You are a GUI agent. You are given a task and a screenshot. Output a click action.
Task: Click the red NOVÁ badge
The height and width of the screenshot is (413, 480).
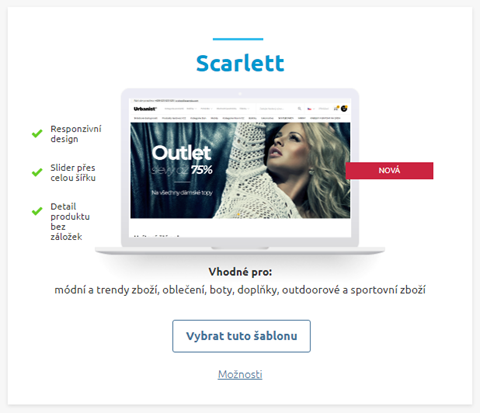tap(389, 171)
